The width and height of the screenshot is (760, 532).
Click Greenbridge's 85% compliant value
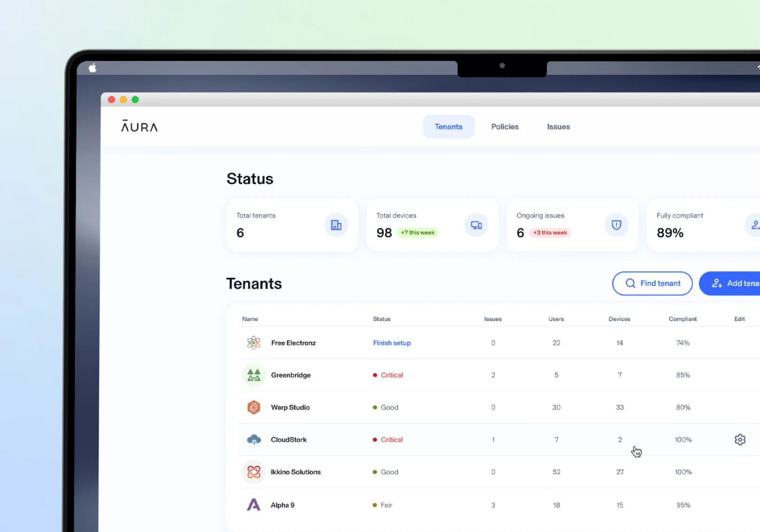(x=683, y=375)
